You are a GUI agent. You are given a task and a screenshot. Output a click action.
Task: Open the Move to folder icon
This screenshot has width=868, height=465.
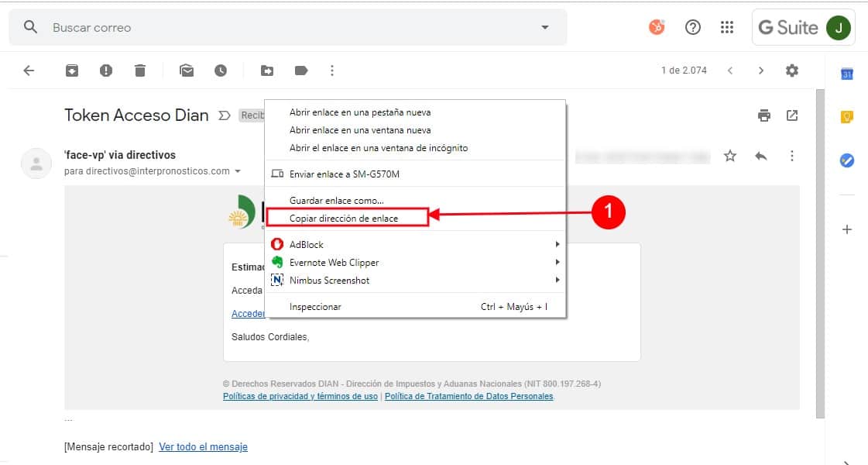click(x=267, y=71)
